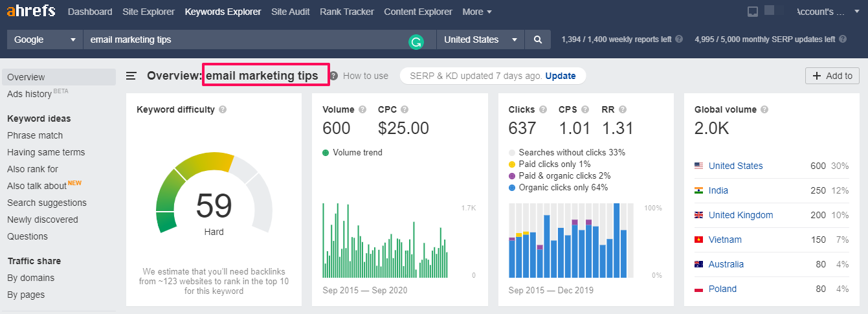868x314 pixels.
Task: Open the India global volume link
Action: [x=718, y=190]
